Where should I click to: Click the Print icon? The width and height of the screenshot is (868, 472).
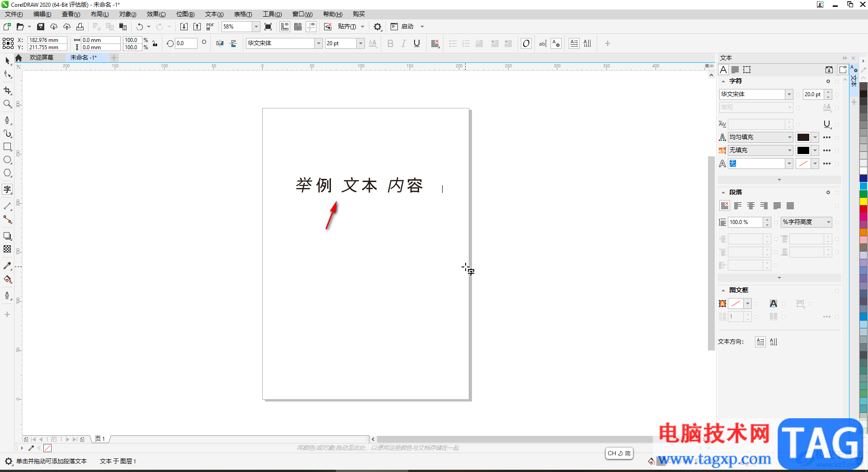click(80, 27)
